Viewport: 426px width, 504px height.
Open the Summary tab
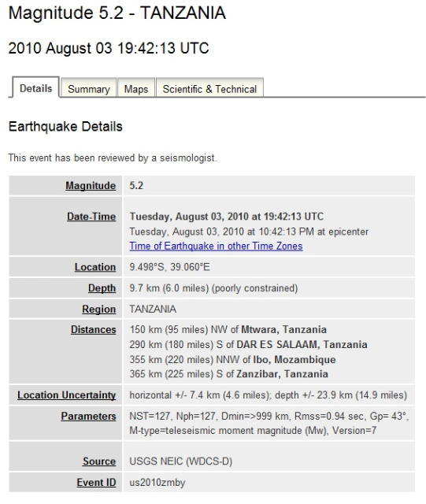coord(89,87)
